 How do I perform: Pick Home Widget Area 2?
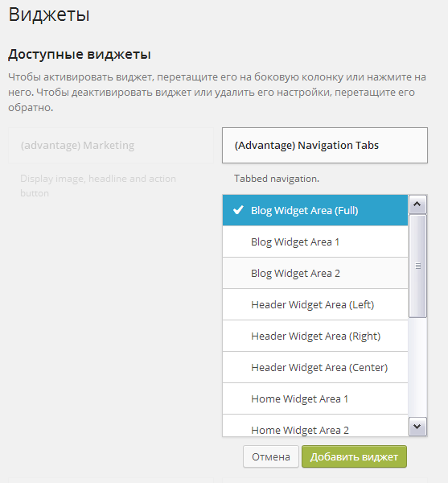click(x=315, y=426)
